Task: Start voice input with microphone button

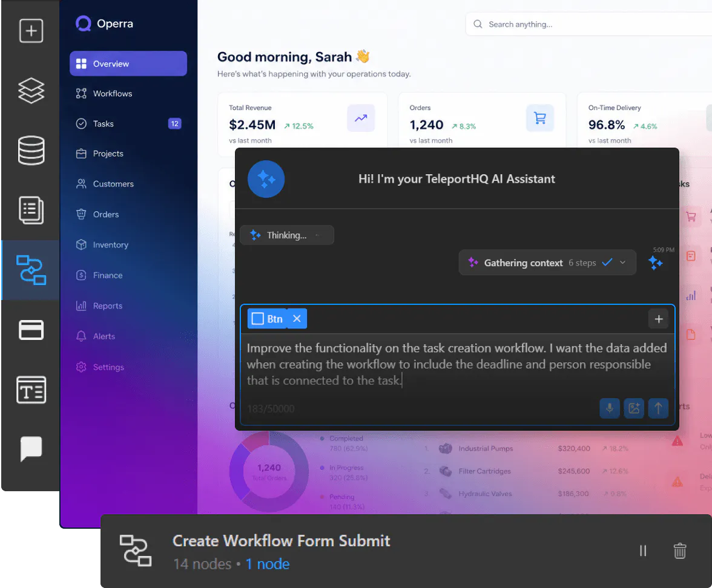Action: 609,408
